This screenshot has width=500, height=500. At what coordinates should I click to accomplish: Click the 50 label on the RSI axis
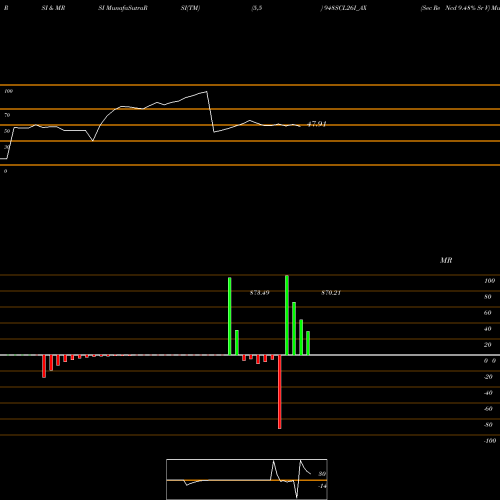point(7,131)
